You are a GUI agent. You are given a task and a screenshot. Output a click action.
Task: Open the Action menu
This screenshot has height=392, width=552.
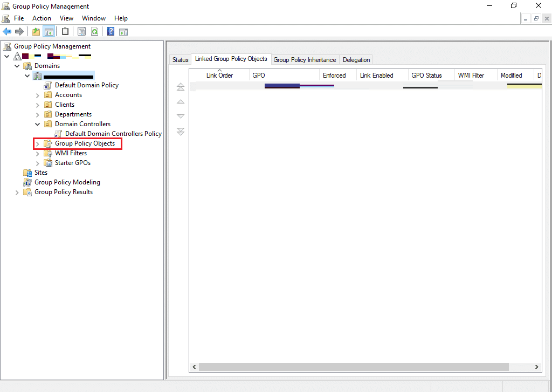click(42, 18)
